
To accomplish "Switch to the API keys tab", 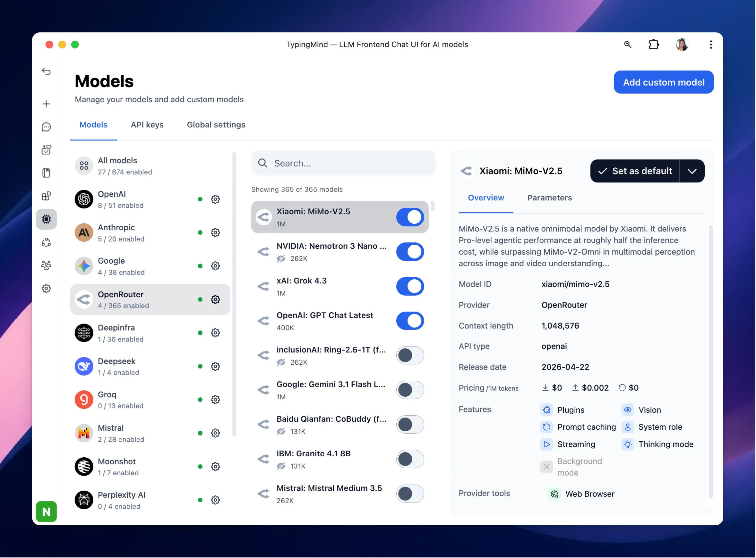I will pos(147,125).
